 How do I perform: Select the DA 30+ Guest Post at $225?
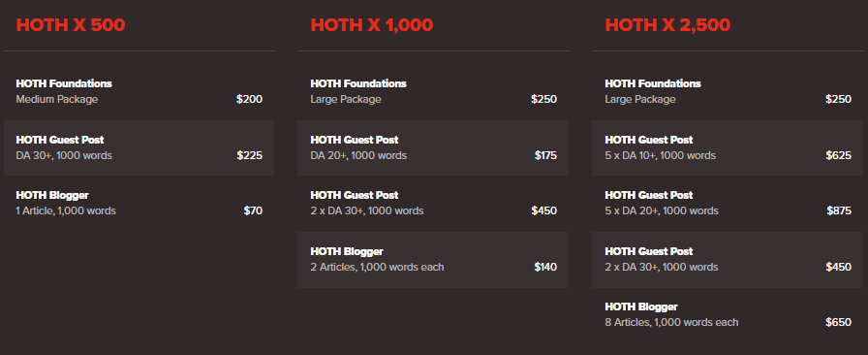pos(139,147)
